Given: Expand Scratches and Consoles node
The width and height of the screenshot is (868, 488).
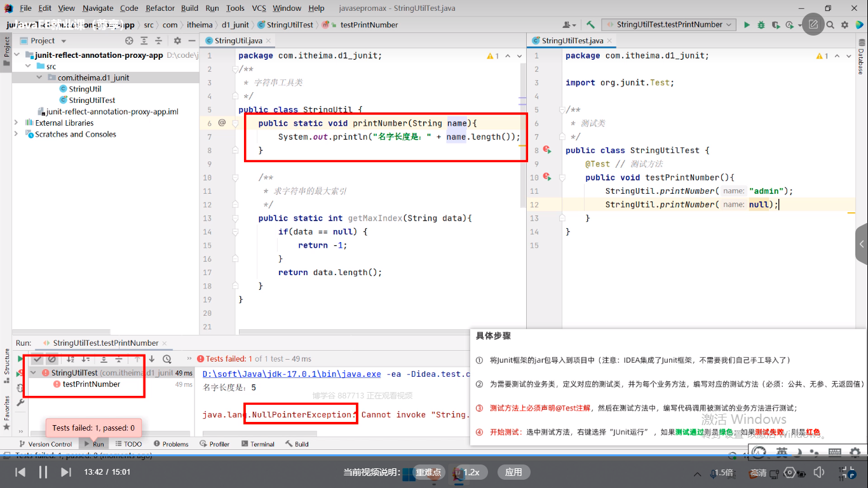Looking at the screenshot, I should 17,134.
